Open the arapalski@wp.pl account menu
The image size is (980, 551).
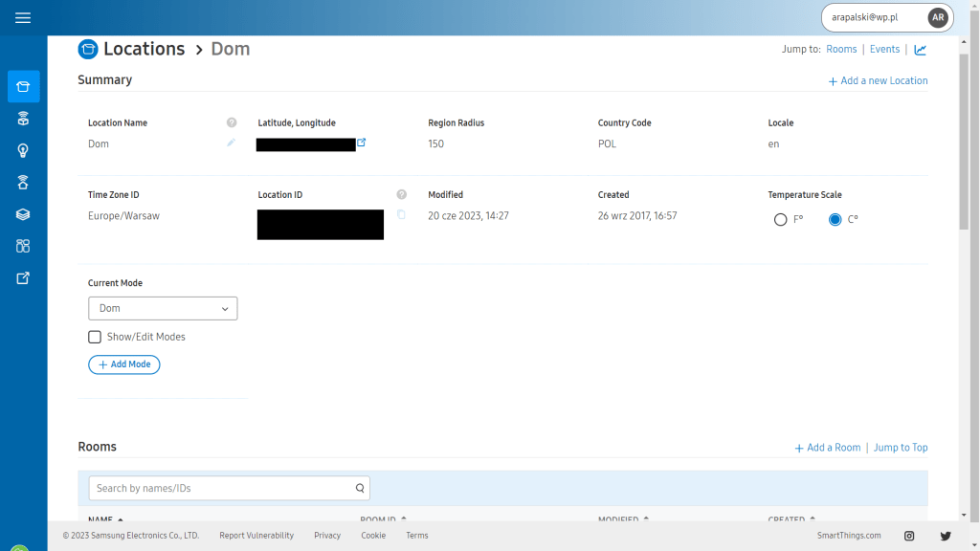click(x=886, y=18)
